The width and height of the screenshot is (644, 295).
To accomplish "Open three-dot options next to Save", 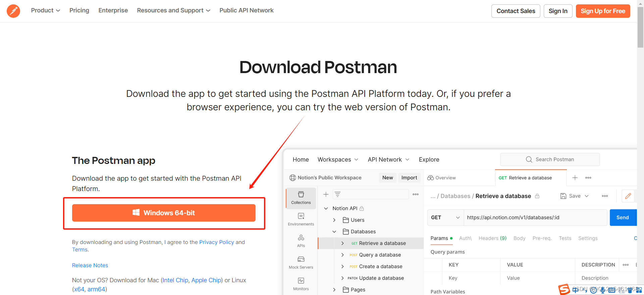I will [605, 196].
